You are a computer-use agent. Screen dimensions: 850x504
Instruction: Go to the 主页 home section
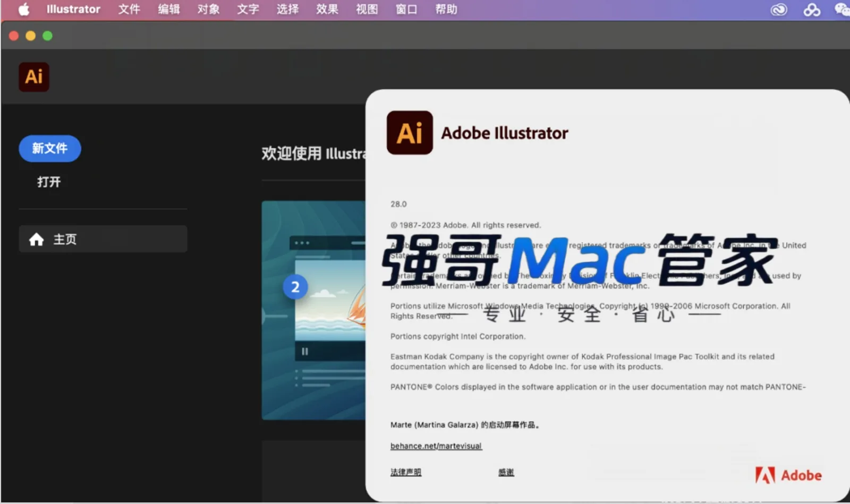click(x=103, y=239)
